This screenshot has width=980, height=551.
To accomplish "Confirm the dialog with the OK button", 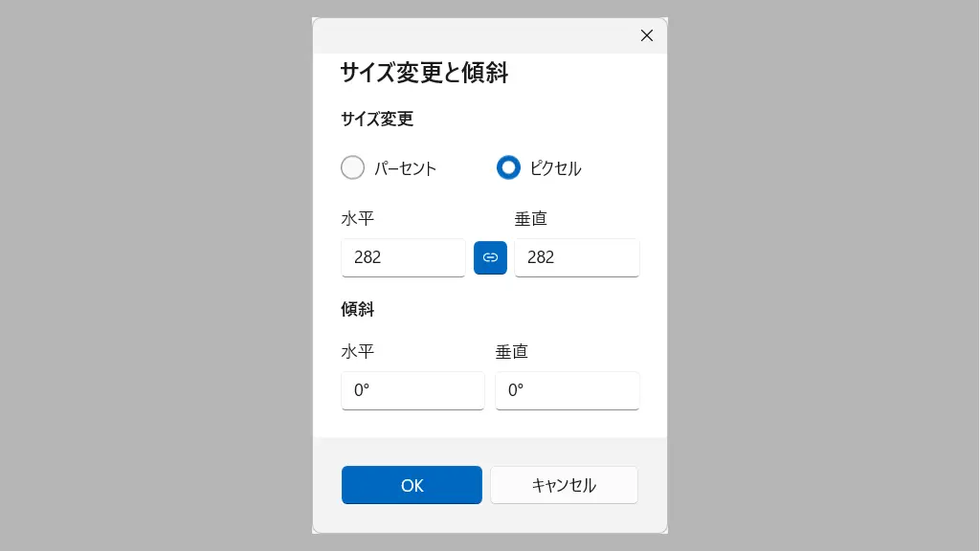I will pyautogui.click(x=412, y=485).
